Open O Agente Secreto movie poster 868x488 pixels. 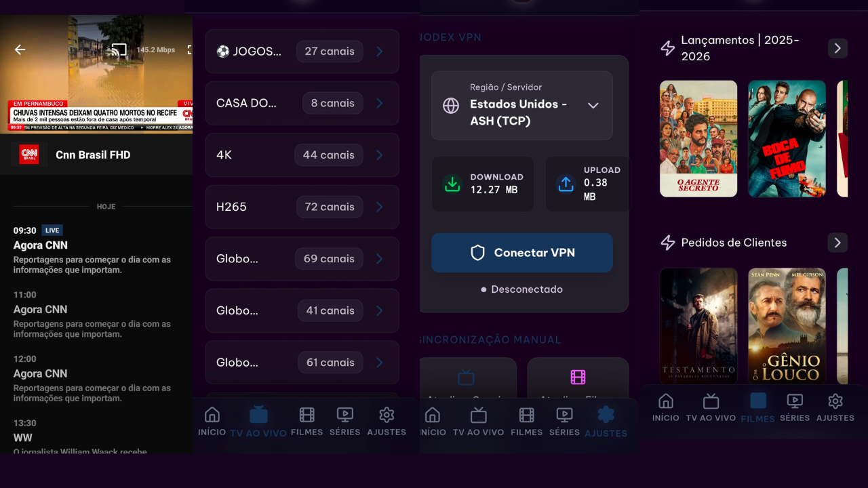point(698,139)
